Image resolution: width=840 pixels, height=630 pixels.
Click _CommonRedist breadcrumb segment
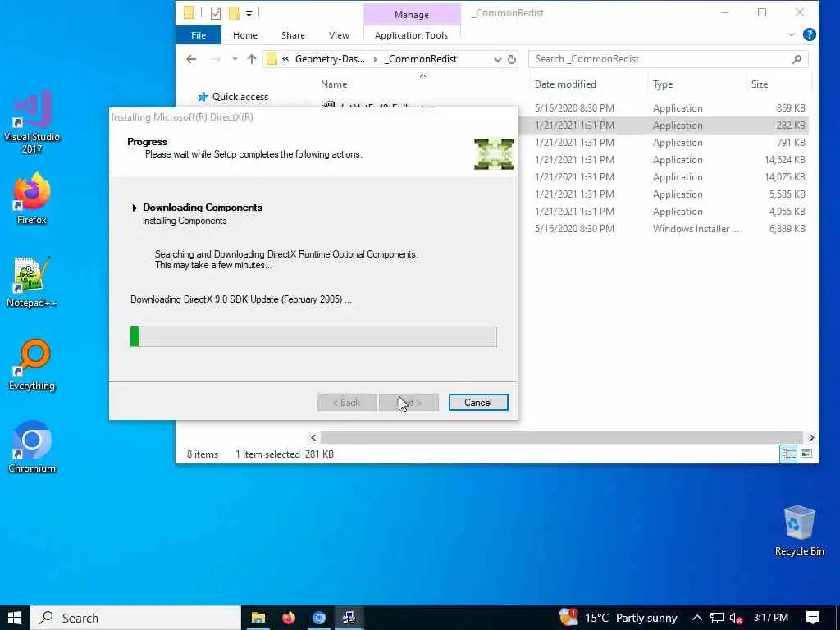[421, 59]
